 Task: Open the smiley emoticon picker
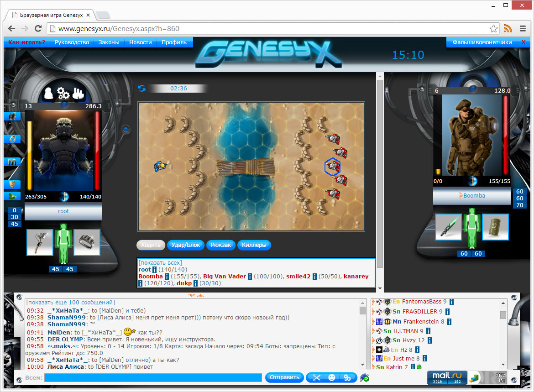pyautogui.click(x=332, y=378)
